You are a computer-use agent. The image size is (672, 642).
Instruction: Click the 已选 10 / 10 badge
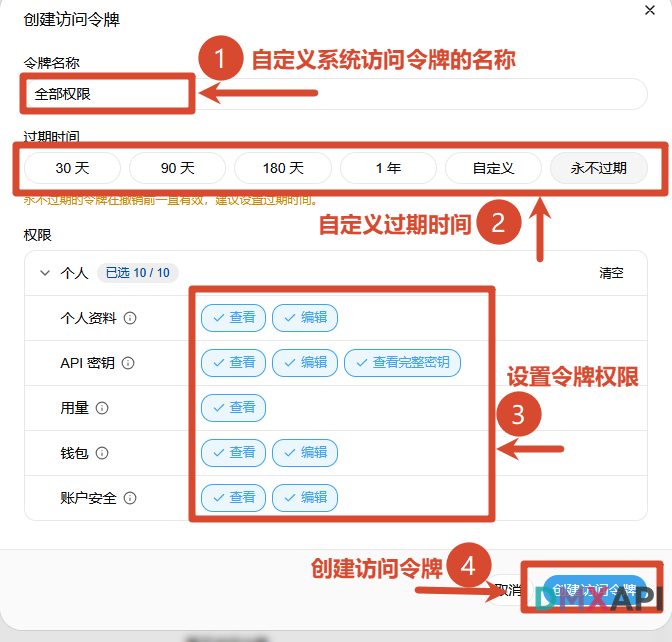pyautogui.click(x=138, y=273)
